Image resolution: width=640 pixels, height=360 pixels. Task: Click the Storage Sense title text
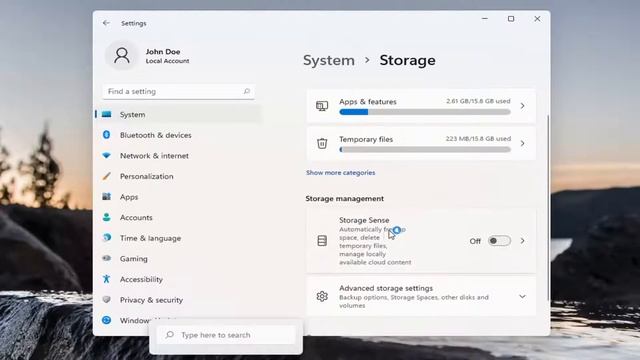click(364, 220)
